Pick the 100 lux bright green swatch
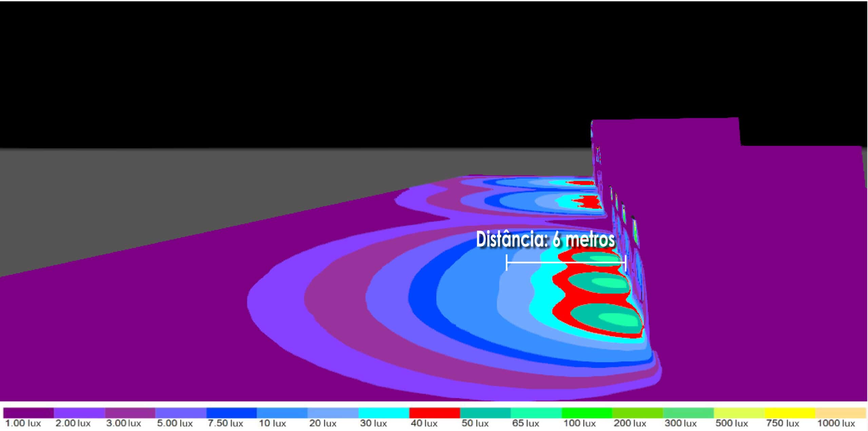This screenshot has width=868, height=431. (x=587, y=413)
